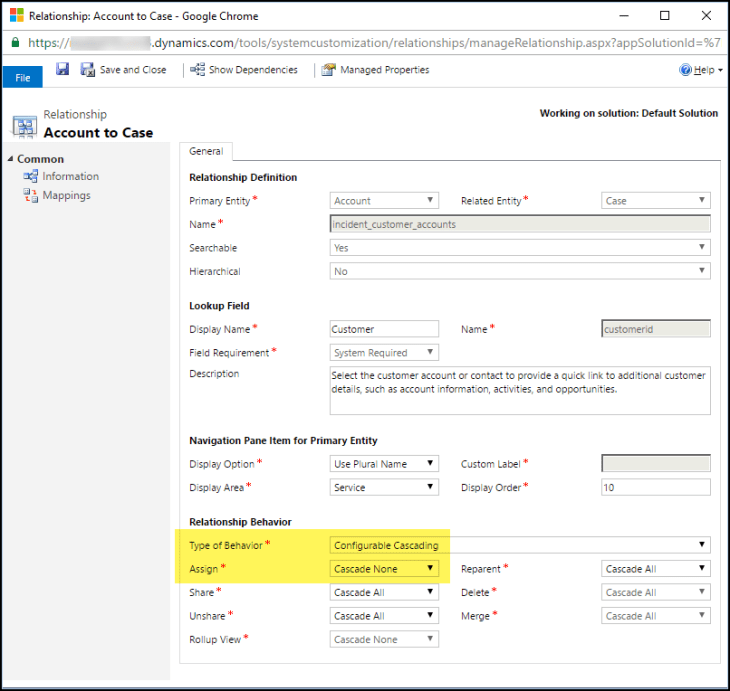Collapse the Common section in sidebar
The image size is (730, 691).
(11, 159)
